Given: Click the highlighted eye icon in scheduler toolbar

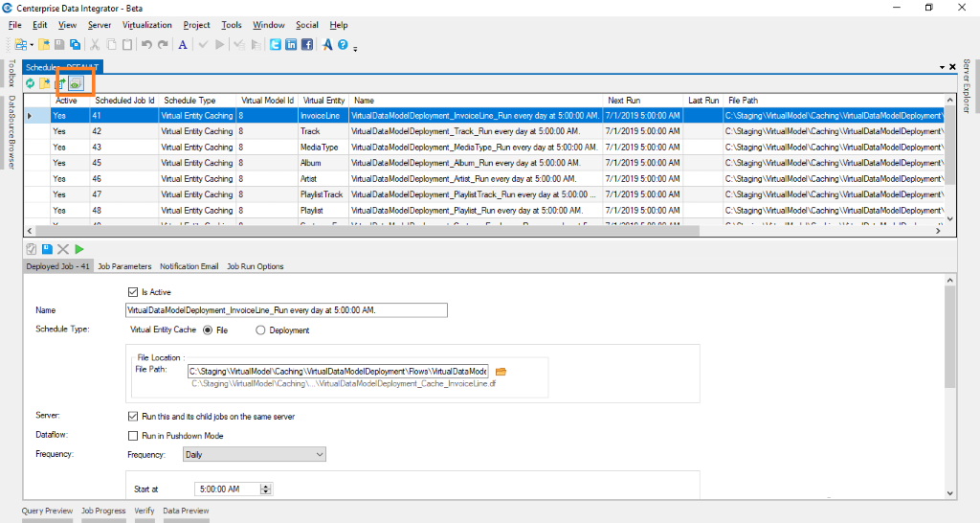Looking at the screenshot, I should click(75, 84).
